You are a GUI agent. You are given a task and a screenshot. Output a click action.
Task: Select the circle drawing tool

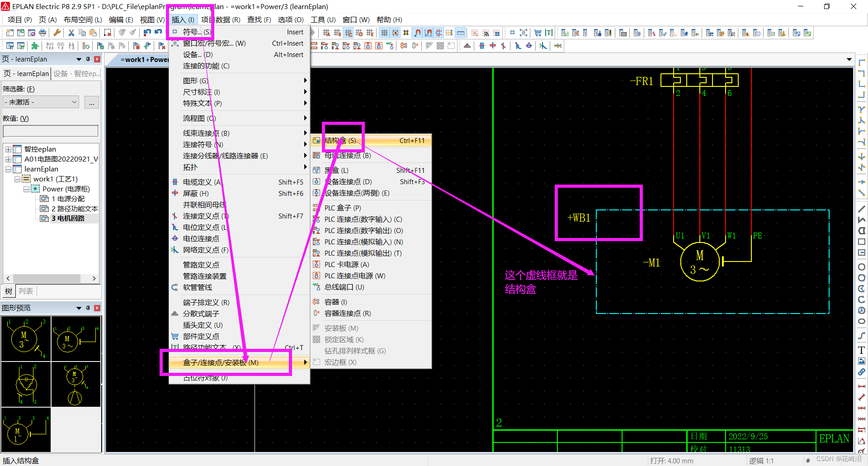coord(862,267)
